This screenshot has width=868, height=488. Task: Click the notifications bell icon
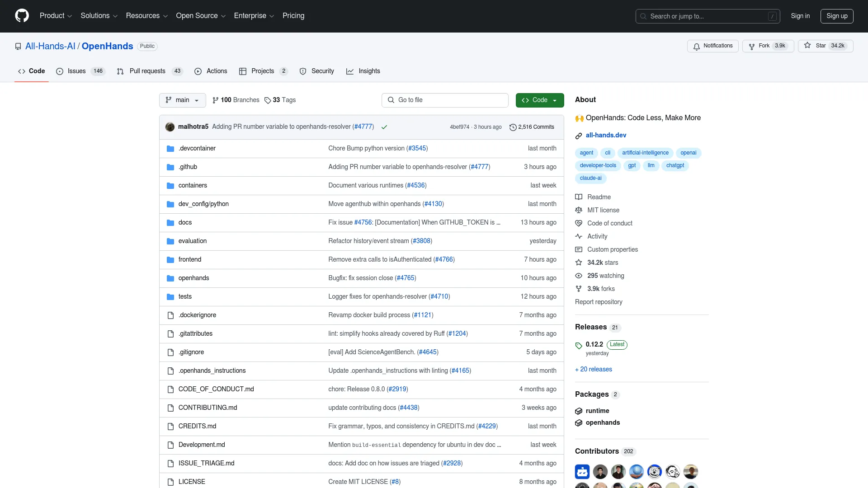pyautogui.click(x=696, y=46)
